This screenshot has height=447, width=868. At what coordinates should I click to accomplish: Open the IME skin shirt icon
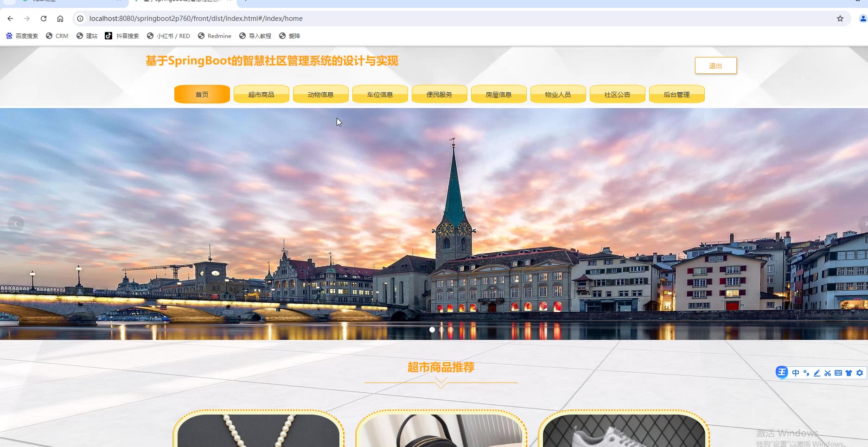[x=849, y=373]
